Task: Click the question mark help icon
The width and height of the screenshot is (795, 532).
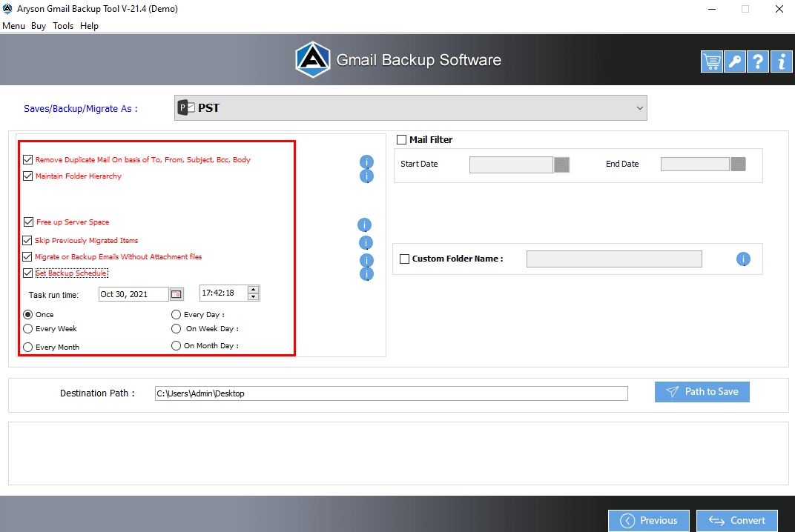Action: click(758, 61)
